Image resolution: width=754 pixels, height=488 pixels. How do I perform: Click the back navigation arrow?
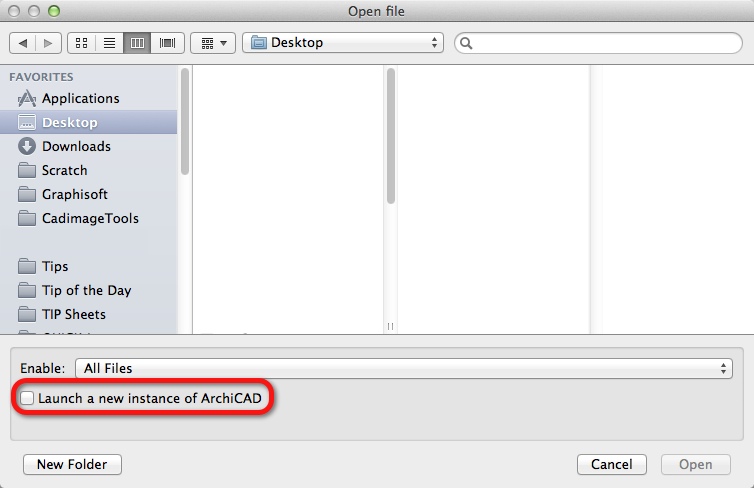tap(22, 43)
